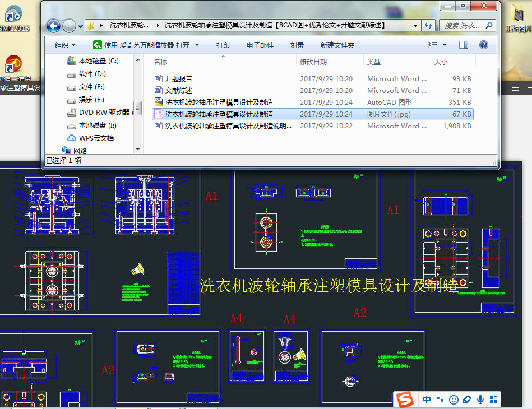Expand the view options dropdown arrow
The width and height of the screenshot is (532, 409).
click(x=445, y=45)
